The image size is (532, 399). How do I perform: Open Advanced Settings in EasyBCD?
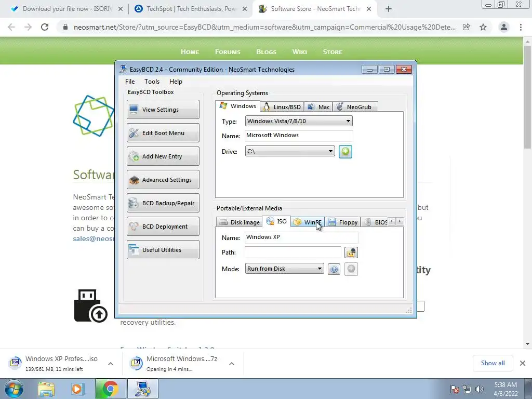pyautogui.click(x=163, y=179)
